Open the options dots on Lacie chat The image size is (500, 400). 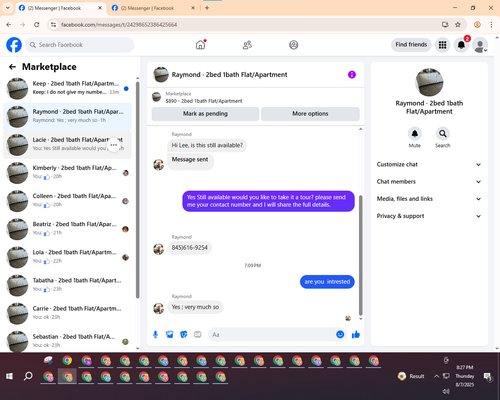tap(114, 145)
